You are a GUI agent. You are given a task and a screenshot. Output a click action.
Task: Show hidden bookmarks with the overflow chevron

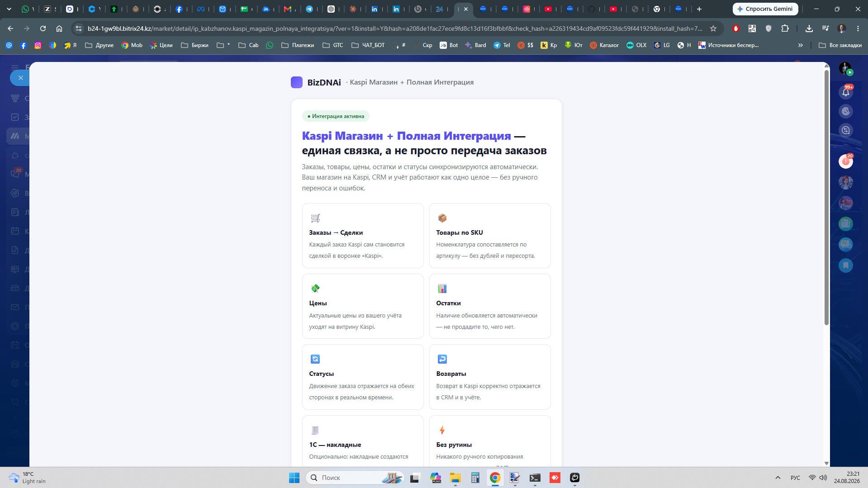click(801, 45)
